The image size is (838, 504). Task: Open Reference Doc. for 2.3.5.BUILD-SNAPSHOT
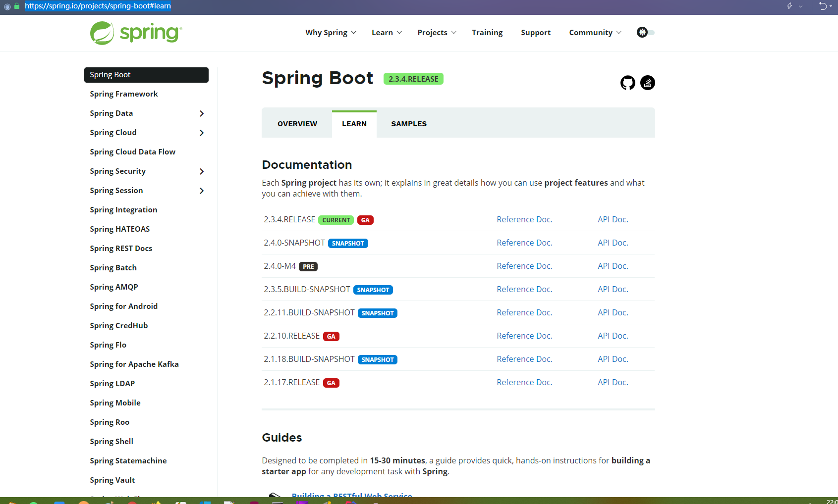click(524, 289)
